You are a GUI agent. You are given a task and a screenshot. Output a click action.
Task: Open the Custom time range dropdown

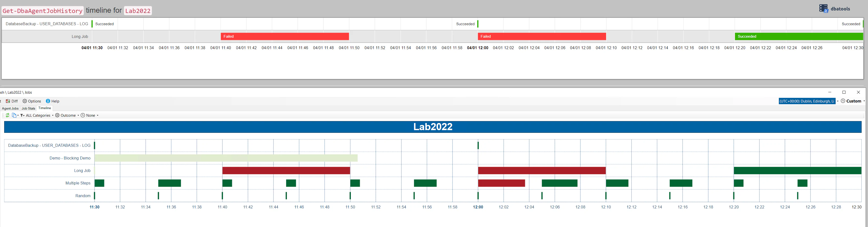[x=856, y=101]
